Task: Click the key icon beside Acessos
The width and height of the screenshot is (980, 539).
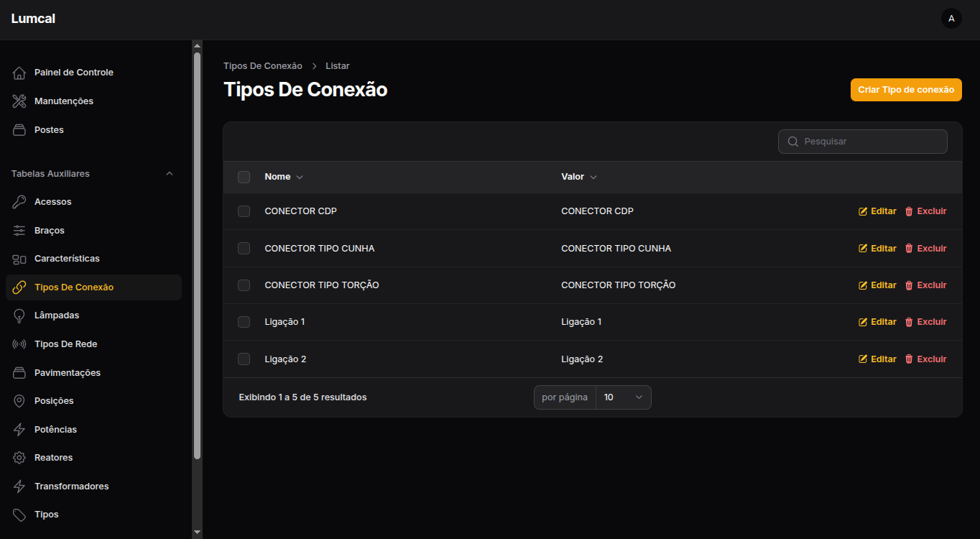Action: tap(19, 202)
